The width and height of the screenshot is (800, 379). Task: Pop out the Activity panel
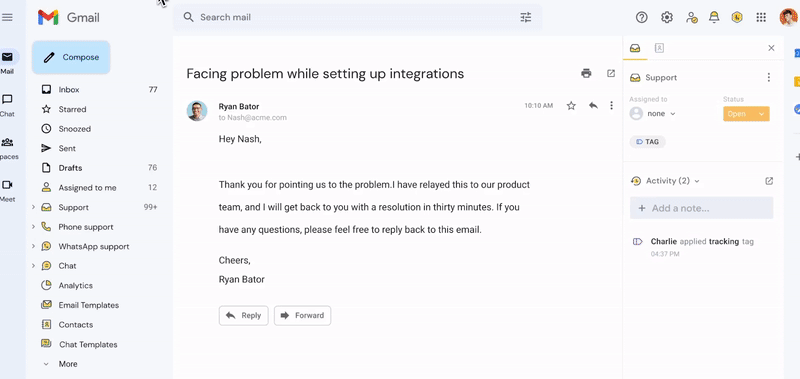769,181
